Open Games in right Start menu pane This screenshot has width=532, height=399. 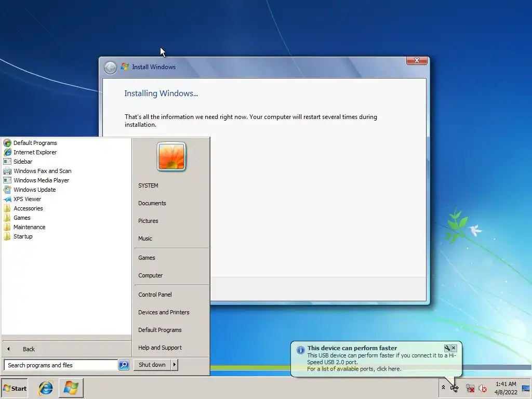pos(147,258)
